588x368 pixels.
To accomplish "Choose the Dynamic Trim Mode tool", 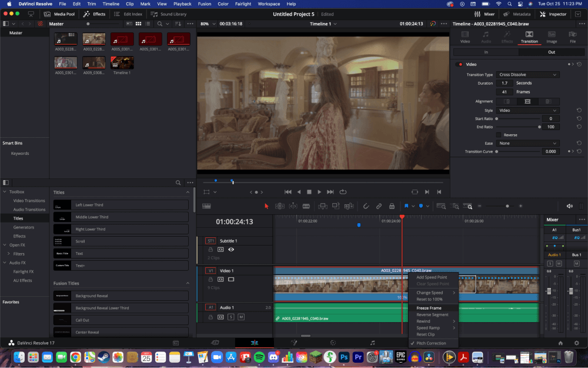I will [293, 206].
